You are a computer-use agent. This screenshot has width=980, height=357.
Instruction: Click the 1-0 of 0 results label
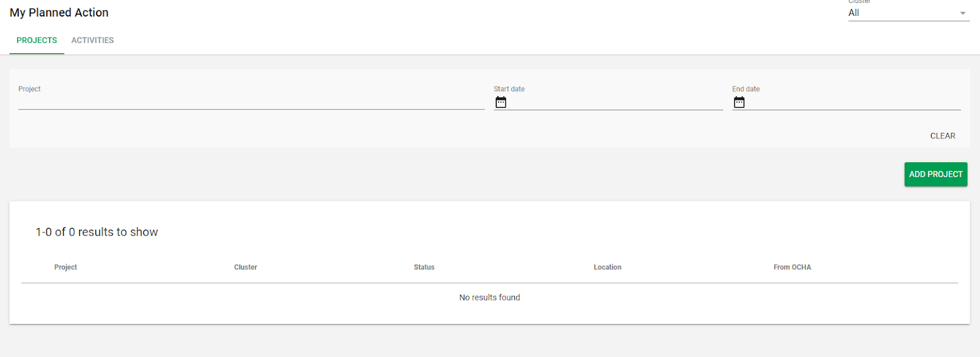click(96, 231)
